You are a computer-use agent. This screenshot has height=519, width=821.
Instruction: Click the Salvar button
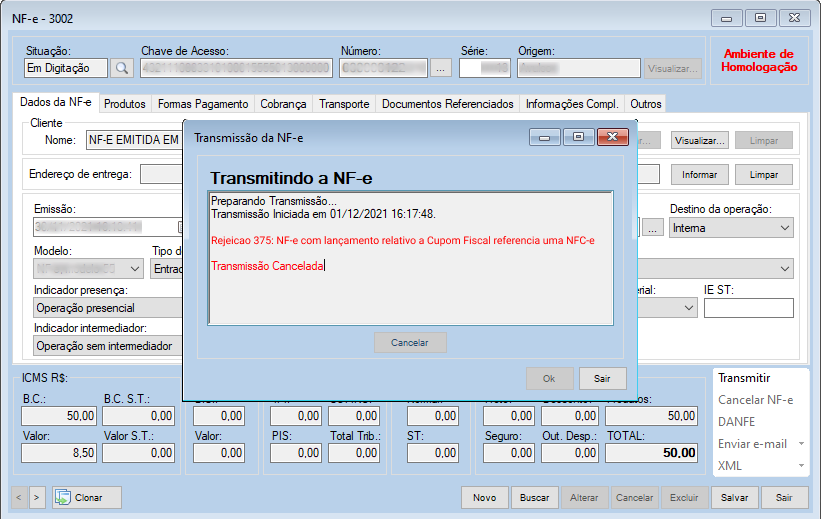pyautogui.click(x=734, y=497)
